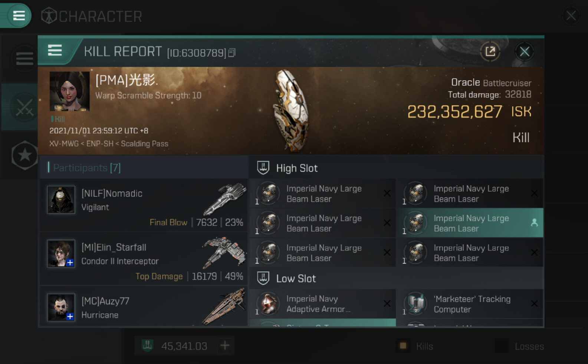
Task: Toggle the Kills filter checkbox
Action: pos(403,346)
